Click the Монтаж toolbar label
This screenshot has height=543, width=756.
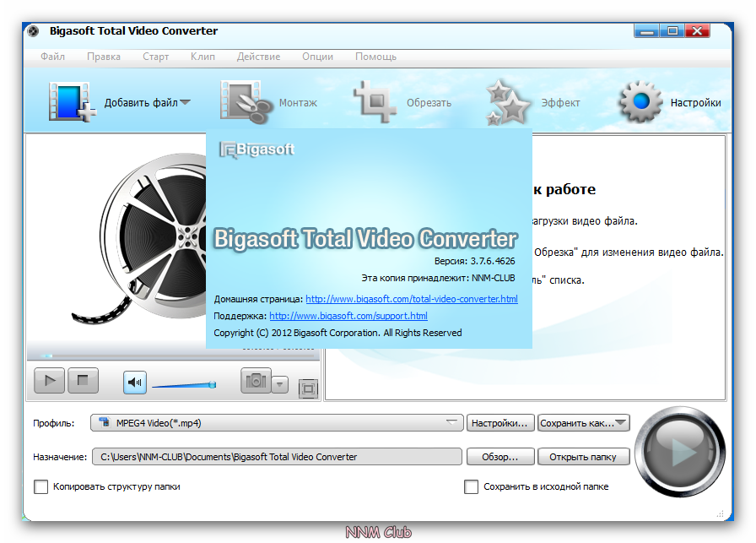pos(298,103)
